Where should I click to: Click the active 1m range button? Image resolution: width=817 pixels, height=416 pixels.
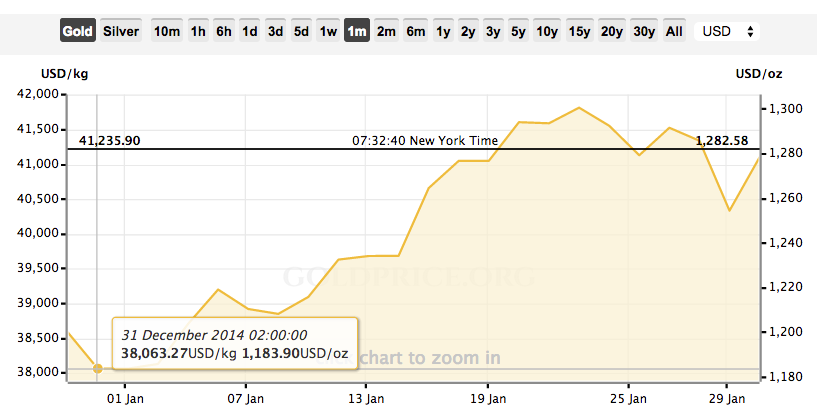(x=357, y=31)
